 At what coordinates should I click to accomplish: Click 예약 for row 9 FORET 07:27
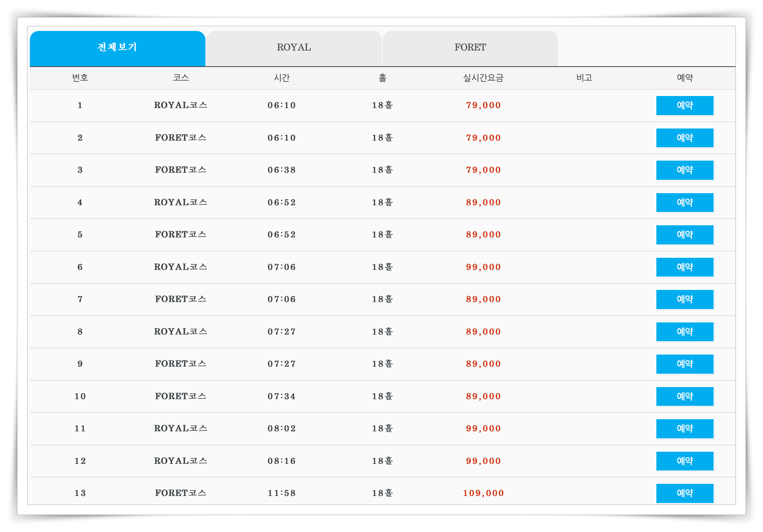click(685, 364)
